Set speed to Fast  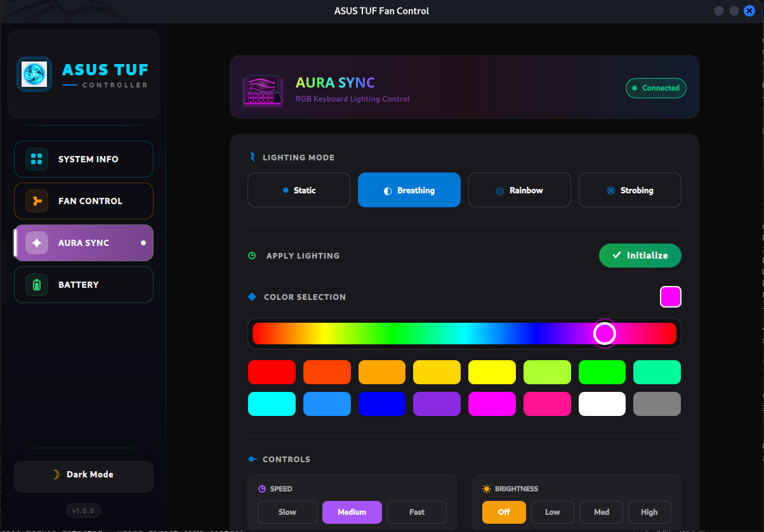[x=417, y=512]
